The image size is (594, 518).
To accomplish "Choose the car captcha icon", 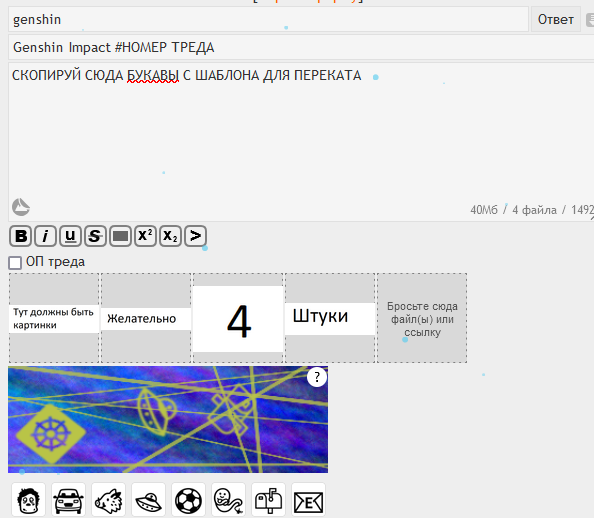I will tap(69, 500).
